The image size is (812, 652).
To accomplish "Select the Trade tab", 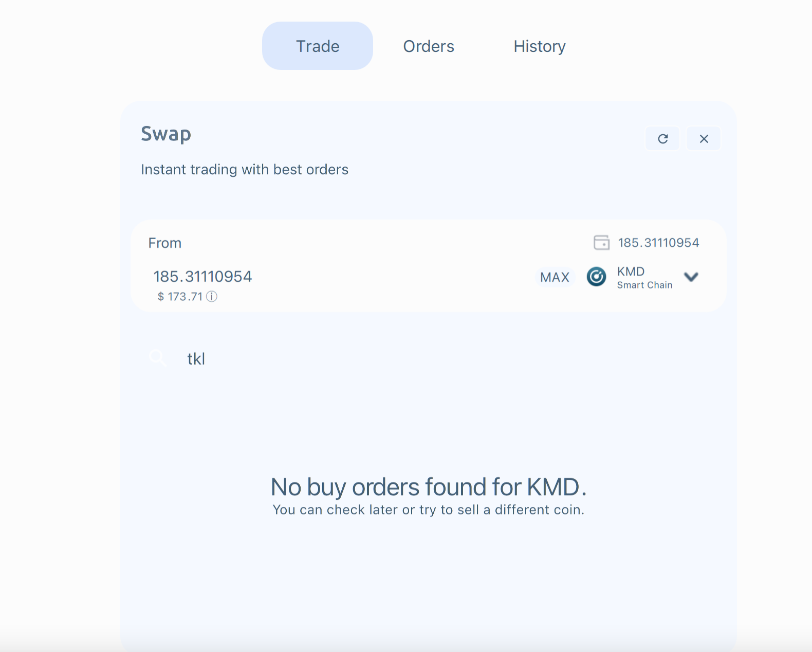I will (x=317, y=46).
